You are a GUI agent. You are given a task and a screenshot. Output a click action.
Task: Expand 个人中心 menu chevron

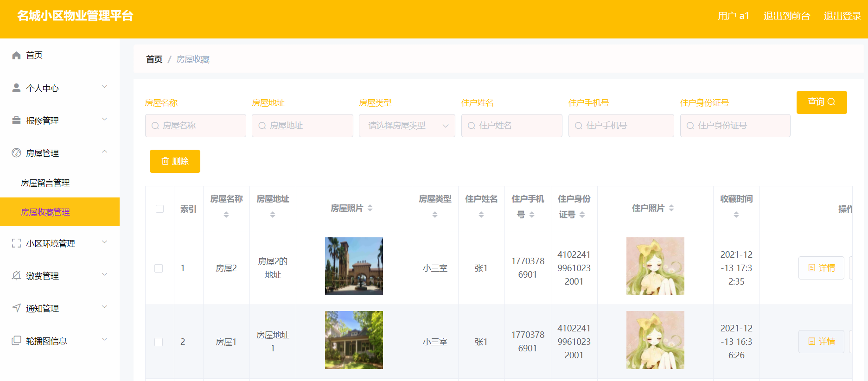point(105,87)
